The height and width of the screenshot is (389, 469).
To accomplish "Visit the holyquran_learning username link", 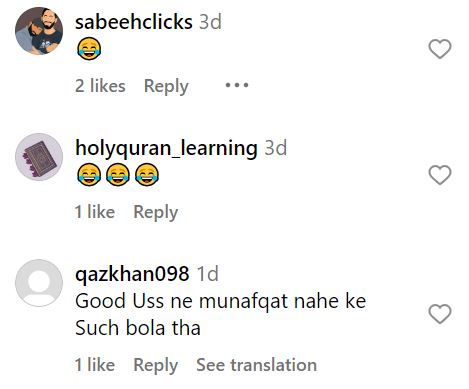I will pyautogui.click(x=166, y=148).
